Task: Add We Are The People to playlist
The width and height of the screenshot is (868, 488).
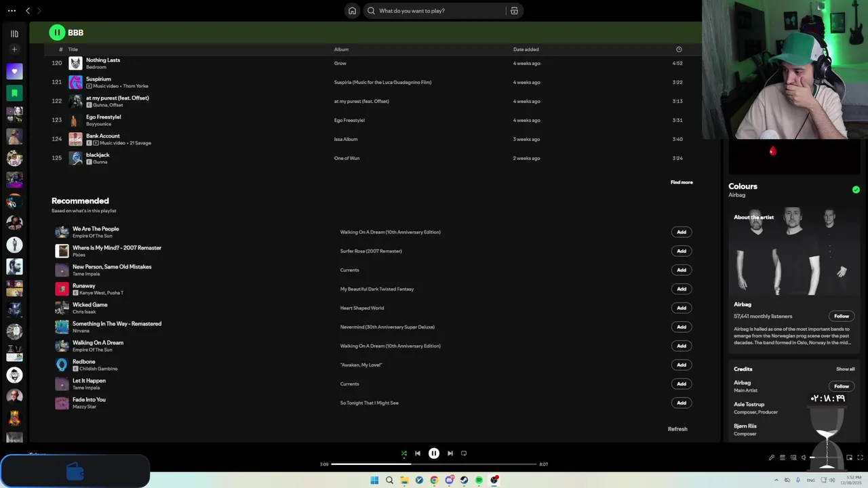Action: pyautogui.click(x=682, y=232)
